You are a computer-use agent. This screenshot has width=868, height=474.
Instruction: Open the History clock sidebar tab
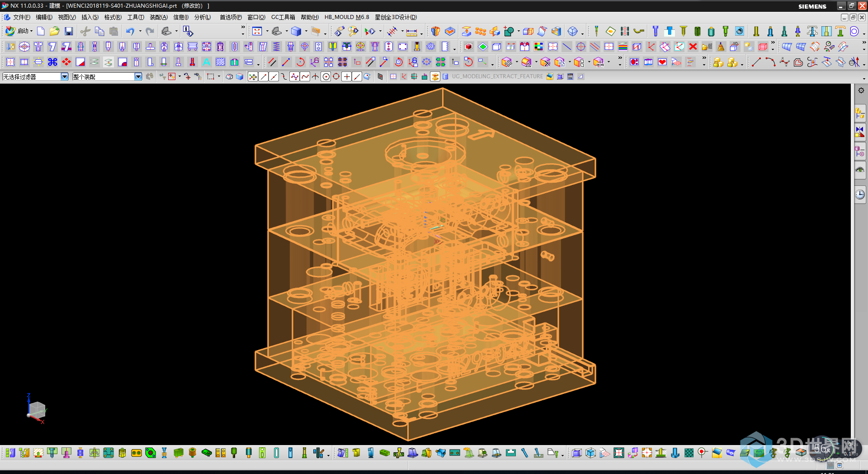[860, 194]
